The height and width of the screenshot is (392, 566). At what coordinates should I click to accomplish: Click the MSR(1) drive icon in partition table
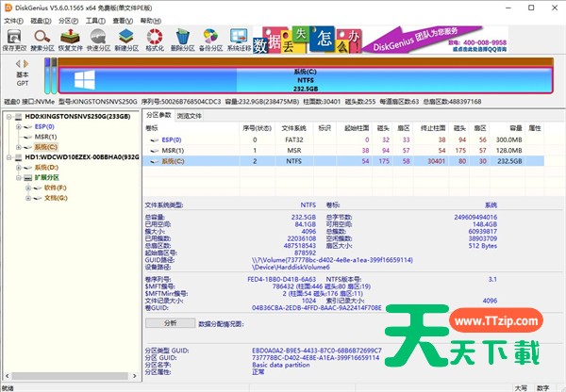coord(155,151)
